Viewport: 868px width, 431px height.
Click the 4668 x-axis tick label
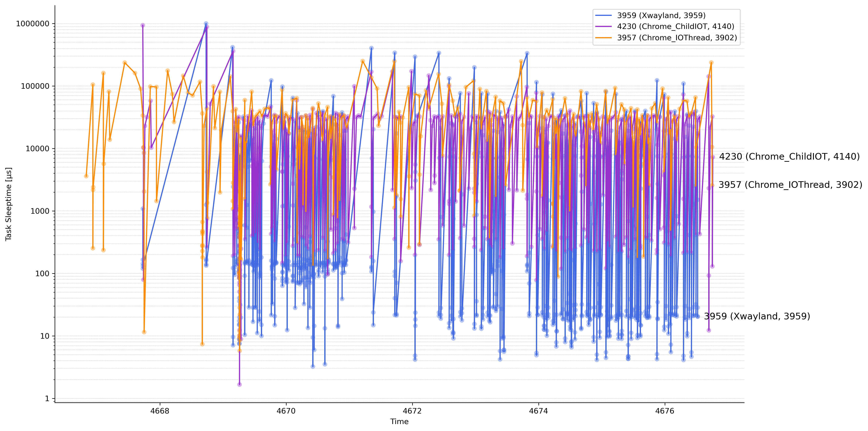[160, 411]
